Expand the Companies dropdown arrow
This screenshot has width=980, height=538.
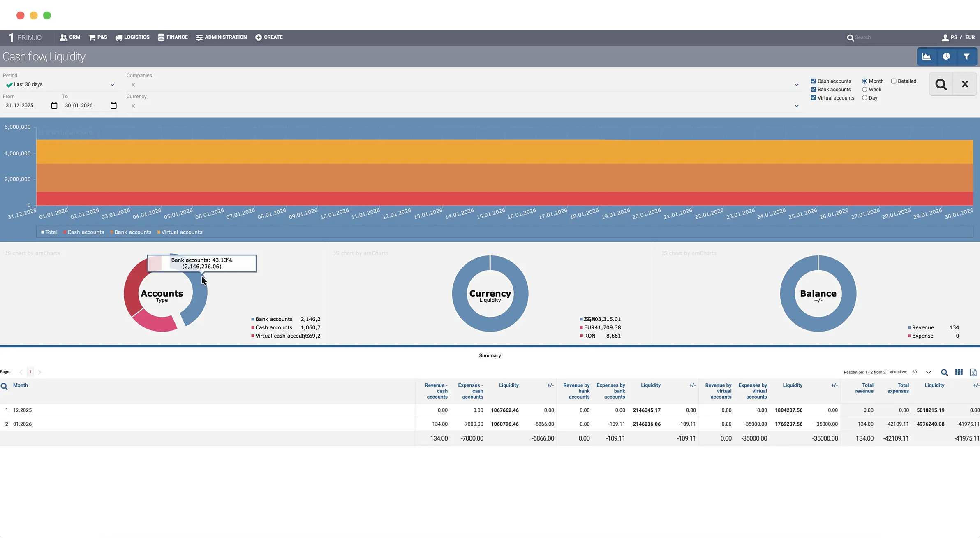pos(797,85)
